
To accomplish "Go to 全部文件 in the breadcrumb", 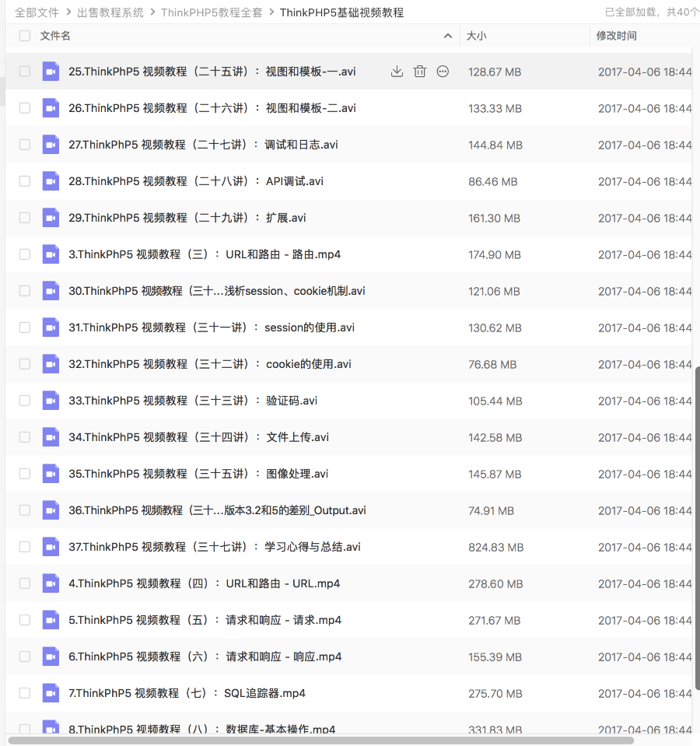I will pyautogui.click(x=37, y=12).
